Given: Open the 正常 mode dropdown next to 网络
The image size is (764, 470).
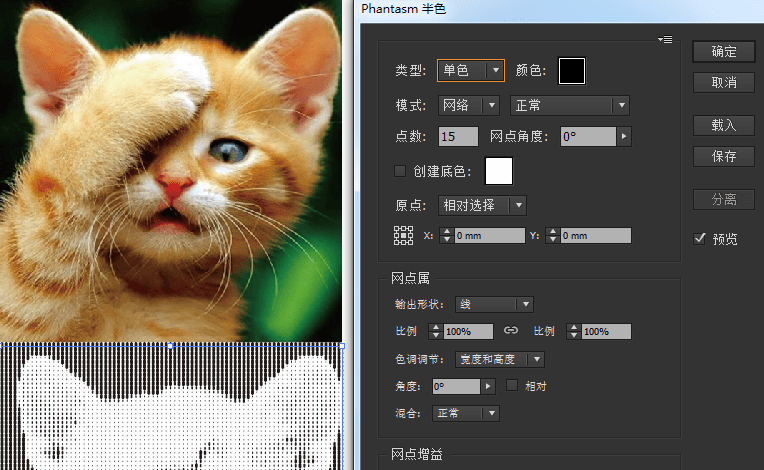Looking at the screenshot, I should pyautogui.click(x=570, y=105).
